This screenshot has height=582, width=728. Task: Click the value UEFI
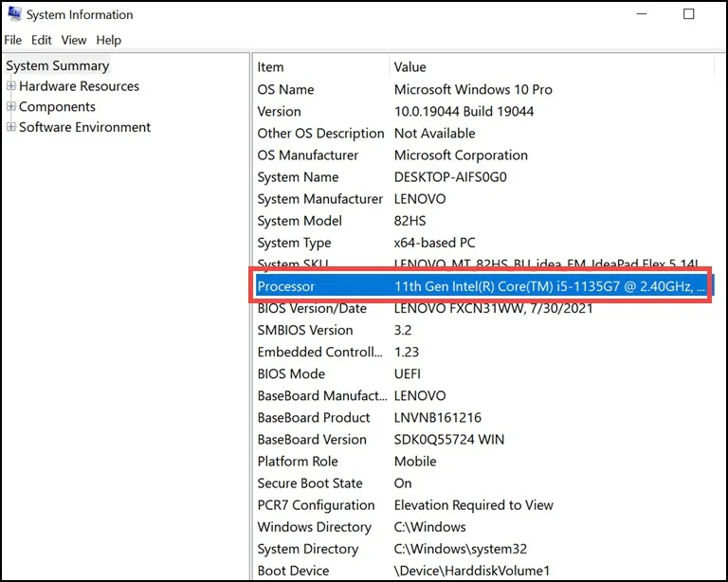tap(408, 373)
